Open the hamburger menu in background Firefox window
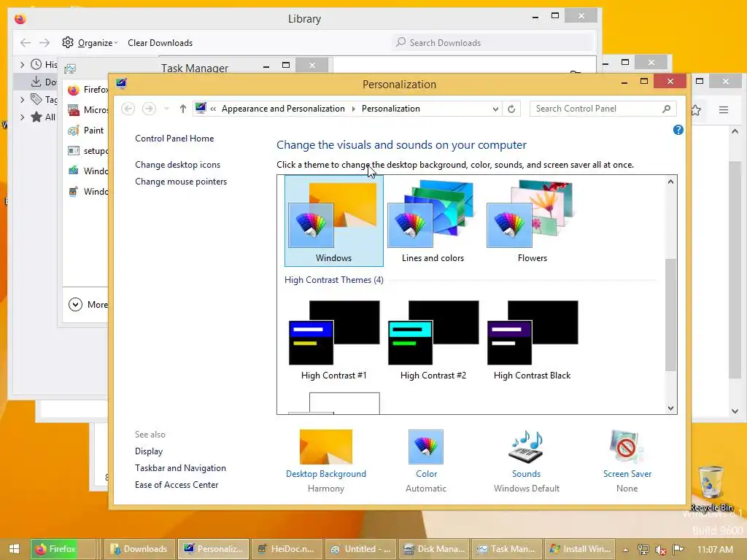The image size is (747, 560). tap(724, 110)
